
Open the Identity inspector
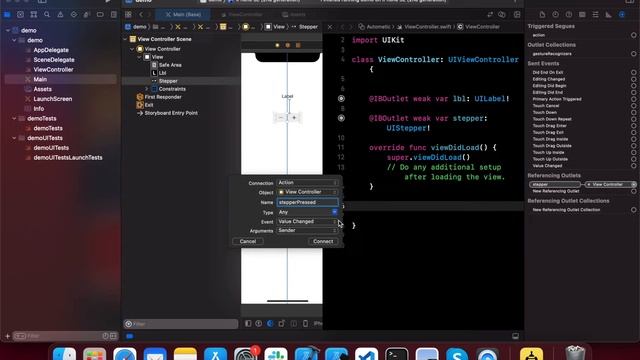click(582, 15)
